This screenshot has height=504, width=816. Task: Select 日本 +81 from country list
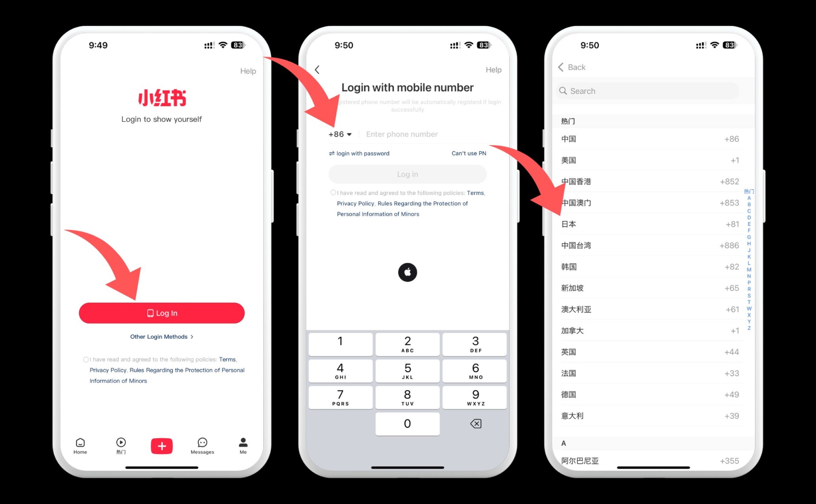(x=641, y=223)
